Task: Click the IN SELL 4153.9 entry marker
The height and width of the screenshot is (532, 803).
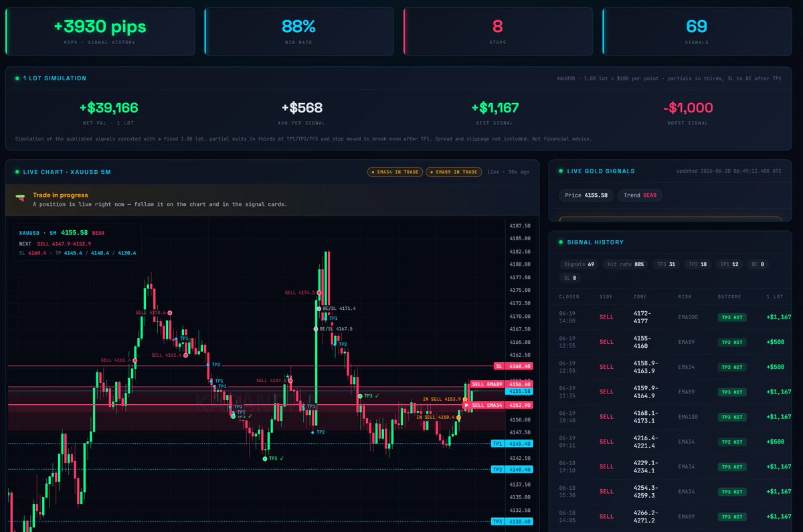Action: (465, 400)
